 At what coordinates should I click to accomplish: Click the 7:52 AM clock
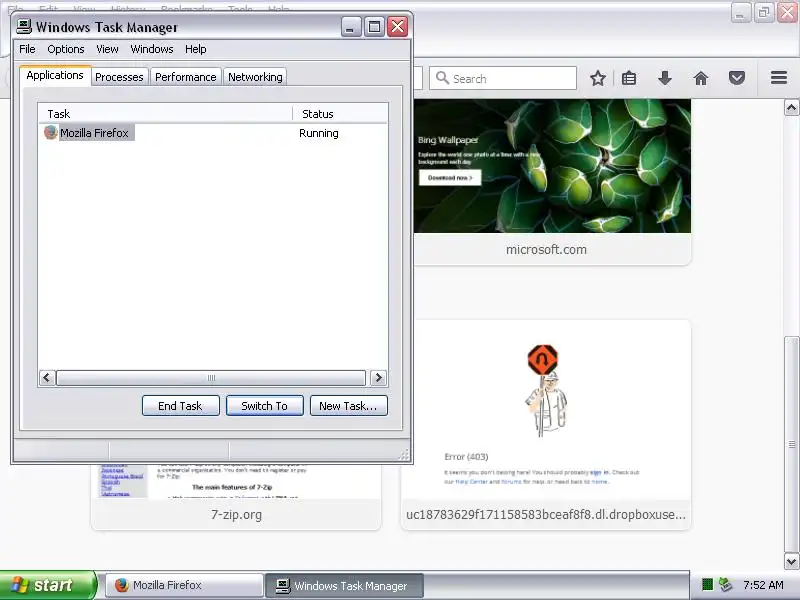point(763,585)
